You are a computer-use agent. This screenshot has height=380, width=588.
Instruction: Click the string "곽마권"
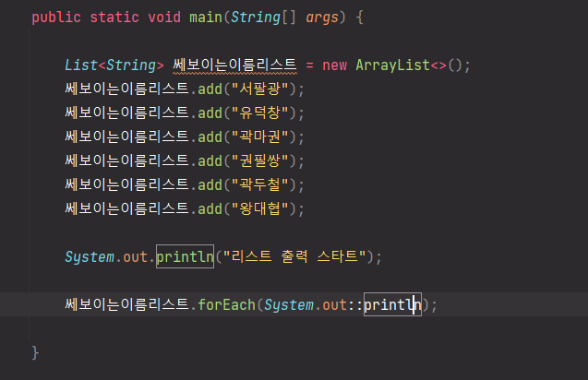coord(259,137)
